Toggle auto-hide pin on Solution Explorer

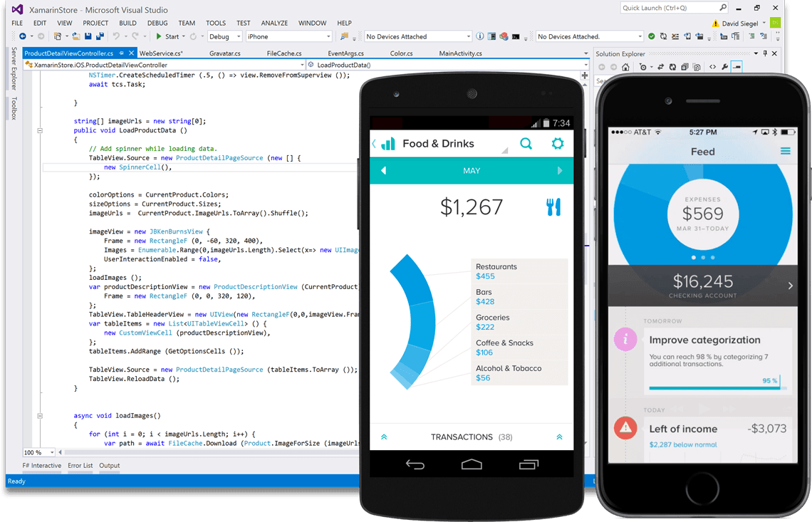(766, 54)
